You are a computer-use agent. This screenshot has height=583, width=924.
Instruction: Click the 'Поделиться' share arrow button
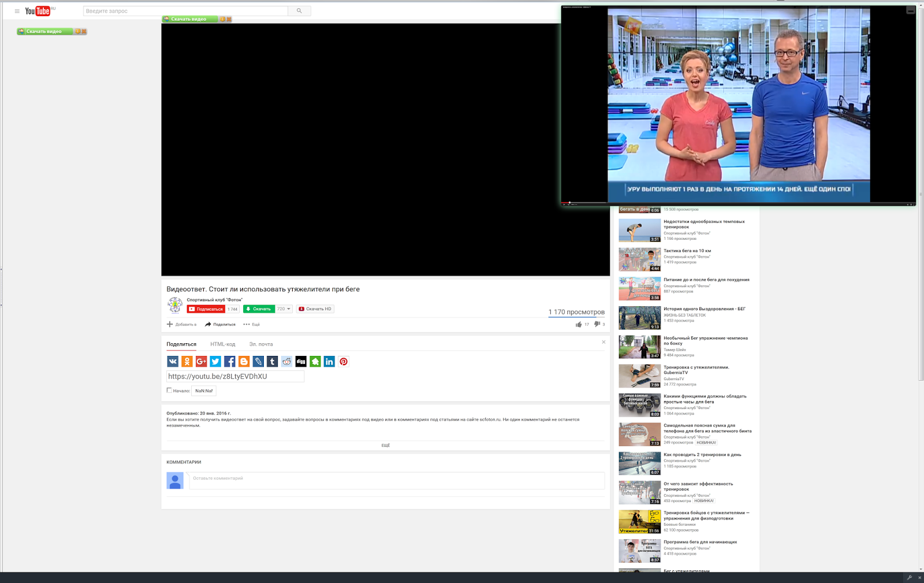(220, 324)
